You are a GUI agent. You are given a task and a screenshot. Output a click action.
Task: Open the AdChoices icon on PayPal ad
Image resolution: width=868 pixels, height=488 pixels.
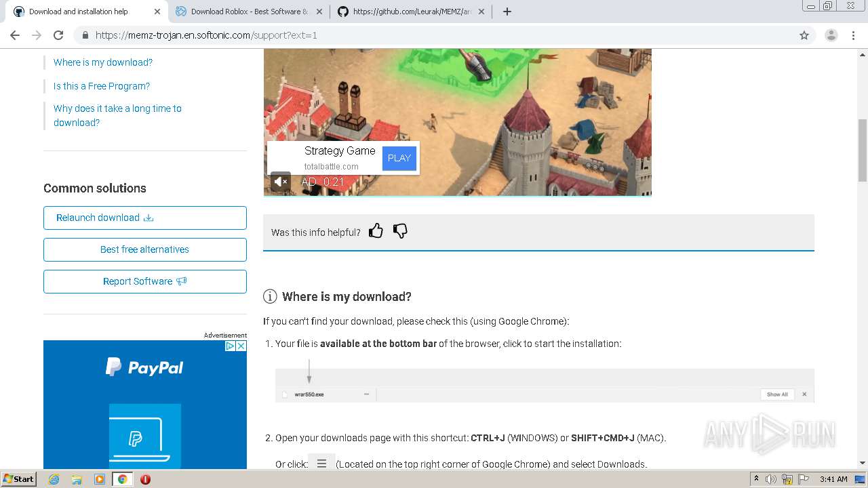(230, 346)
